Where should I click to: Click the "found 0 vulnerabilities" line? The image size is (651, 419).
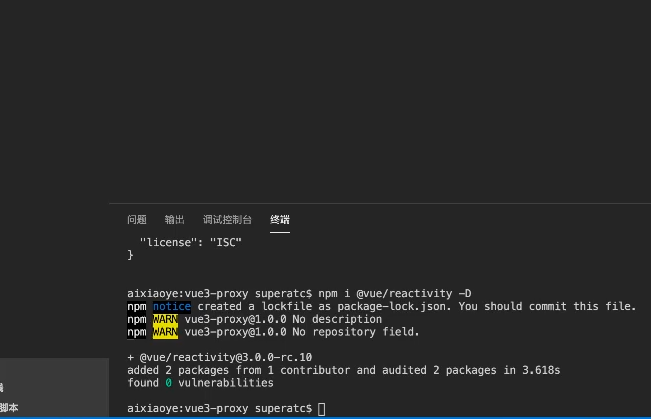pyautogui.click(x=200, y=383)
